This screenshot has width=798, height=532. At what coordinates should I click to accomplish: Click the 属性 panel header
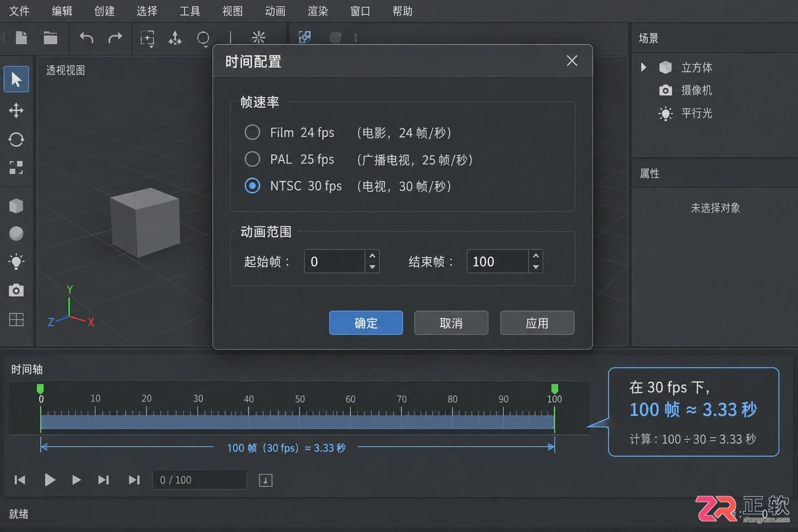(649, 173)
